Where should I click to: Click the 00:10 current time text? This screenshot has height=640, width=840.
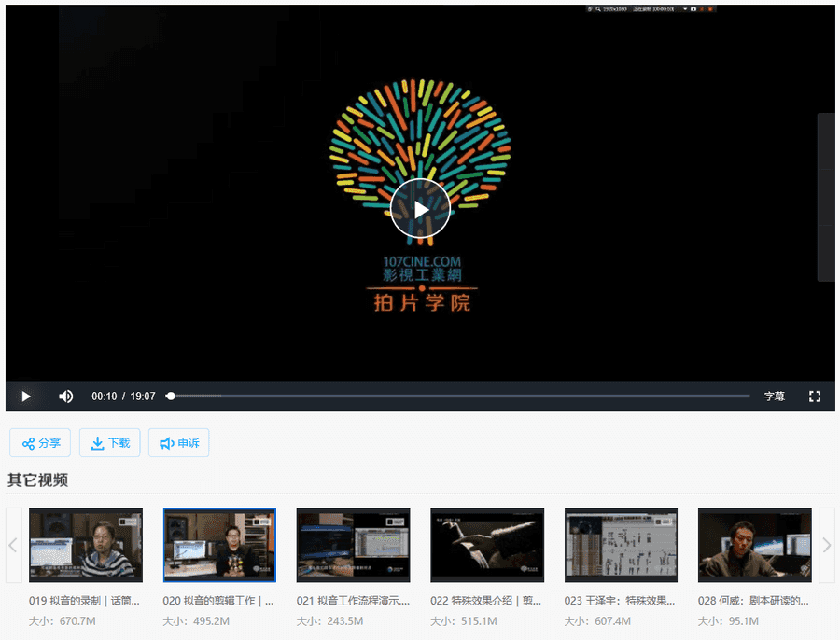(x=104, y=397)
